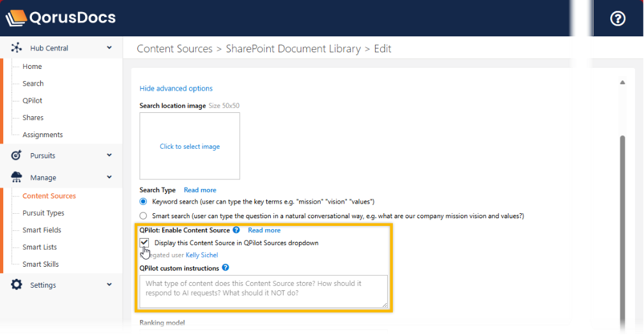Click the QPilot custom instructions text box
Screen dimensions: 644x335
(263, 292)
